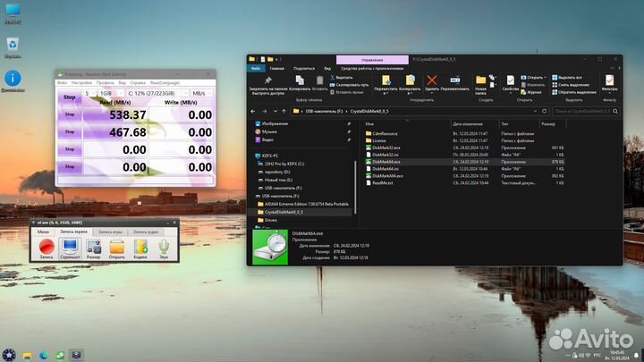Viewport: 644px width, 362px height.
Task: Click Stop button beside 538.37 result
Action: 70,114
